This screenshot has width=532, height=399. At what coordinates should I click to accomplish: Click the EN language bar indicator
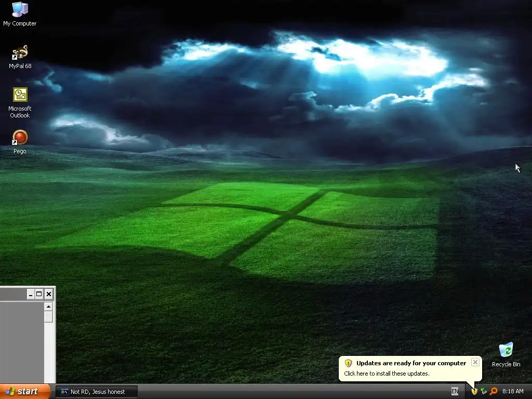coord(455,392)
